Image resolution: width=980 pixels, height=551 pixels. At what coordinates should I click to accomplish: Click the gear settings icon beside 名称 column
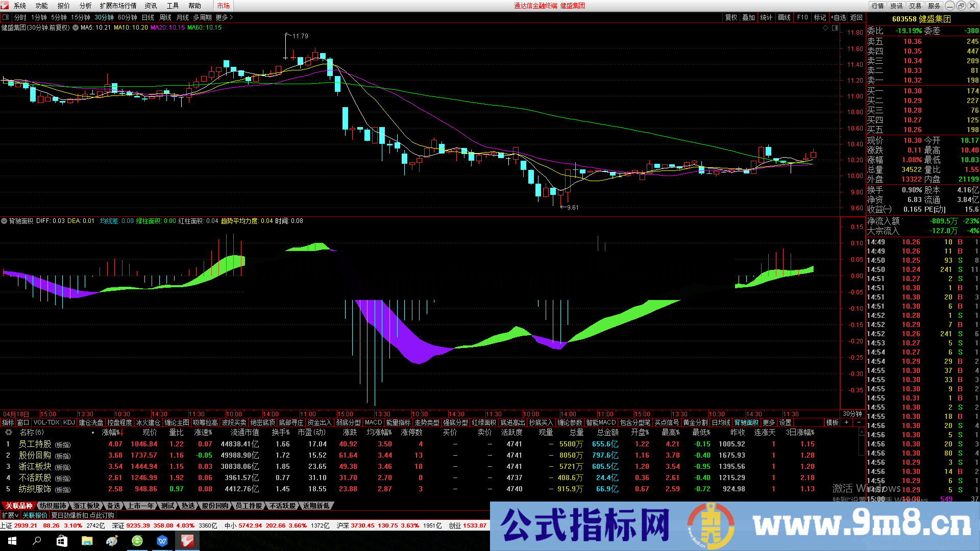[x=9, y=432]
